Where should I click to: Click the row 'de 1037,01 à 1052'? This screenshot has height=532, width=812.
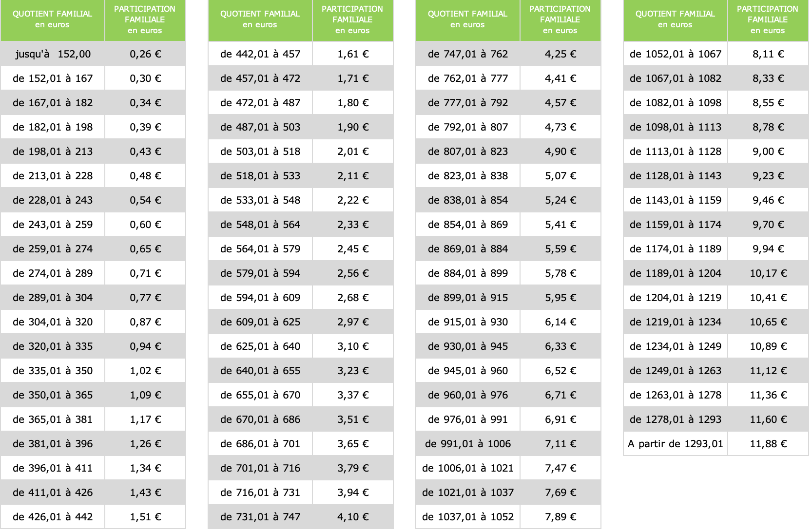pyautogui.click(x=508, y=517)
